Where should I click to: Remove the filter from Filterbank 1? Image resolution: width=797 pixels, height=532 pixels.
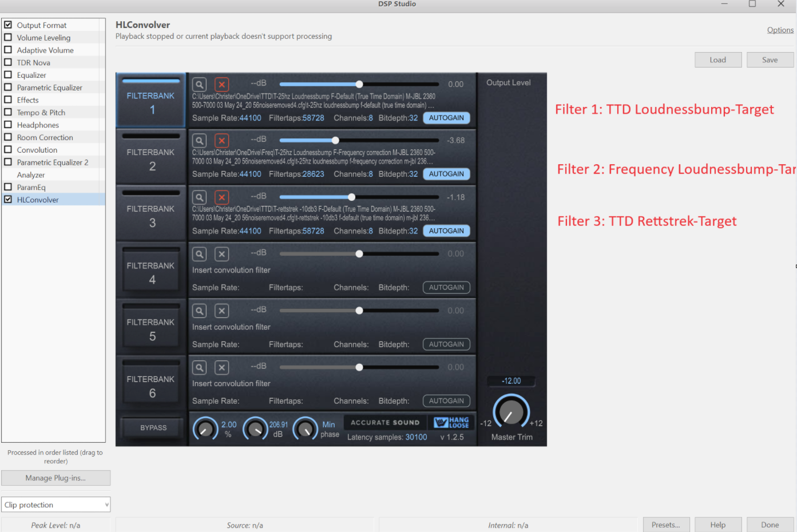[221, 85]
